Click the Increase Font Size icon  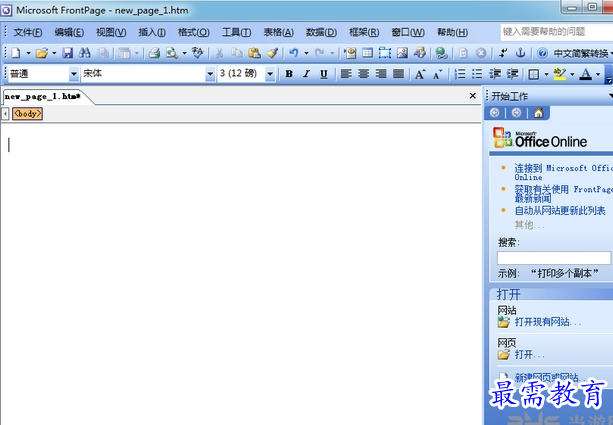pyautogui.click(x=420, y=74)
